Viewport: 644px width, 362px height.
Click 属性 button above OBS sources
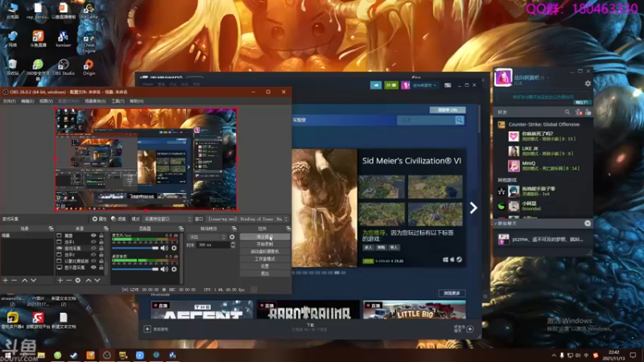pos(99,219)
